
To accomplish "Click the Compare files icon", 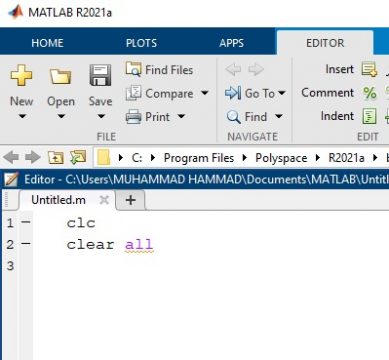I will 133,93.
